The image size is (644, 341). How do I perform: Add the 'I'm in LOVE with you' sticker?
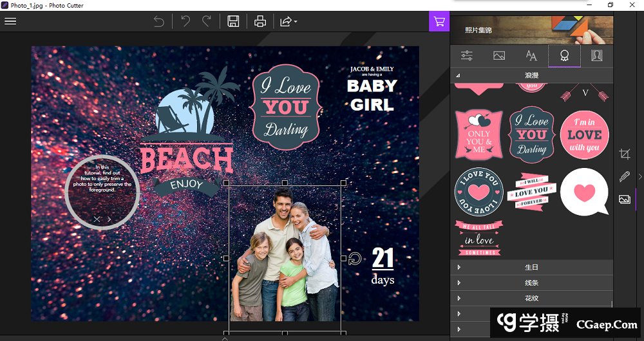point(584,135)
